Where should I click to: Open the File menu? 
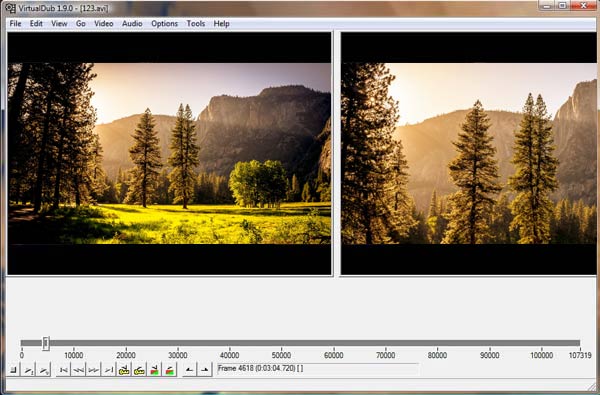[15, 24]
